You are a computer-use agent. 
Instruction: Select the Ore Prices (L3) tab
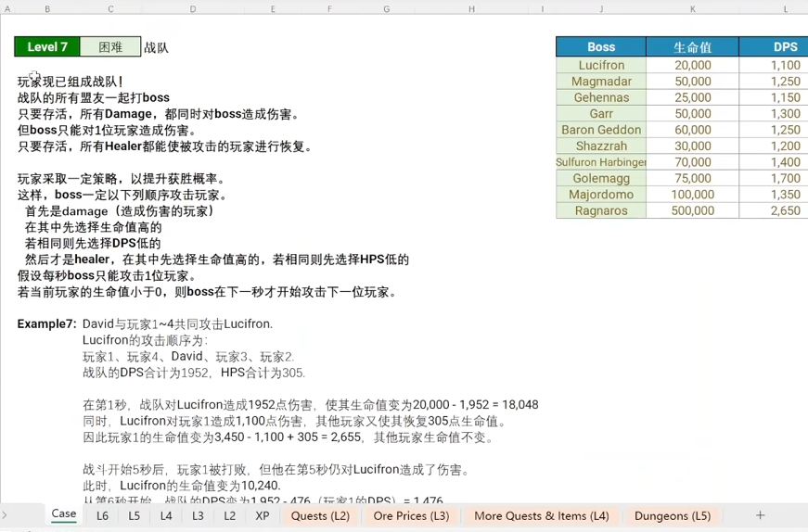(x=411, y=515)
